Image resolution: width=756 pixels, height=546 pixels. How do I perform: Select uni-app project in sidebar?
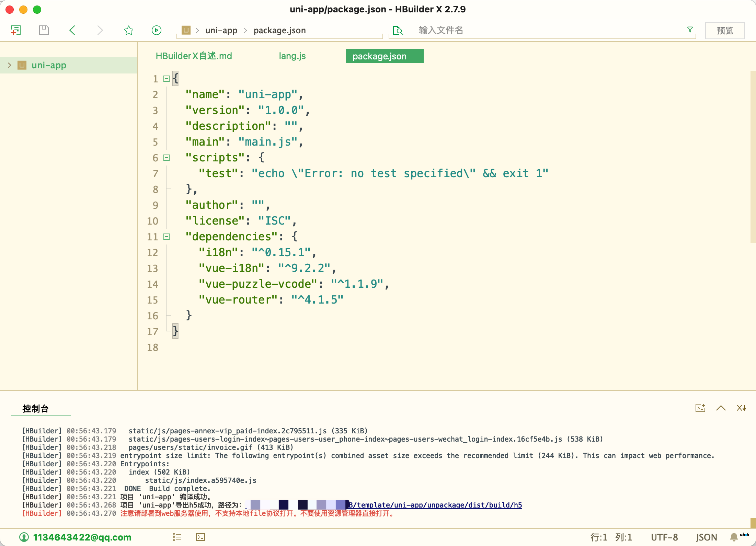click(69, 65)
